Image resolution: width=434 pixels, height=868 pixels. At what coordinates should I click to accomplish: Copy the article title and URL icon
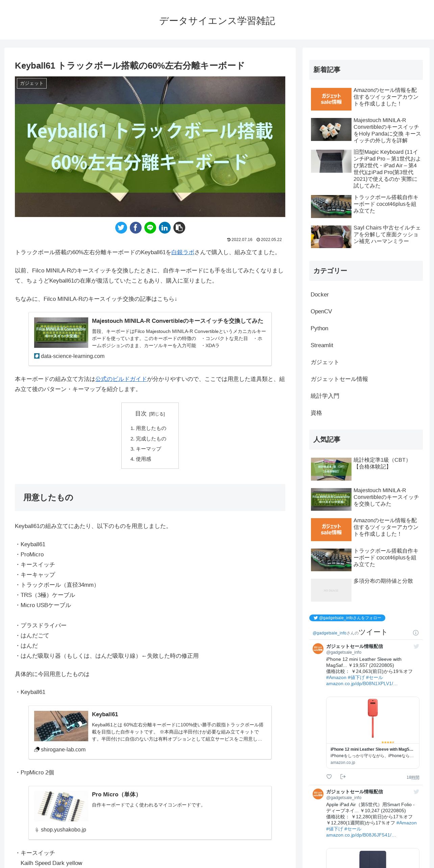click(x=179, y=227)
